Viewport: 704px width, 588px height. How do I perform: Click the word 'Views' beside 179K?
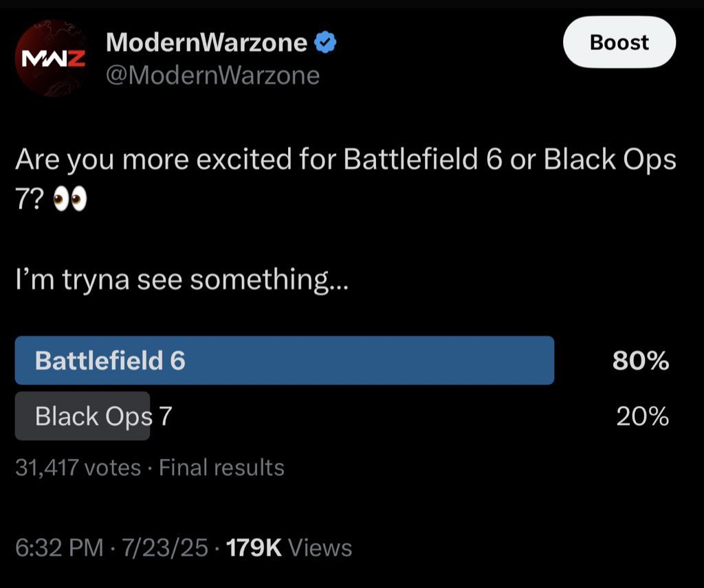[x=320, y=547]
